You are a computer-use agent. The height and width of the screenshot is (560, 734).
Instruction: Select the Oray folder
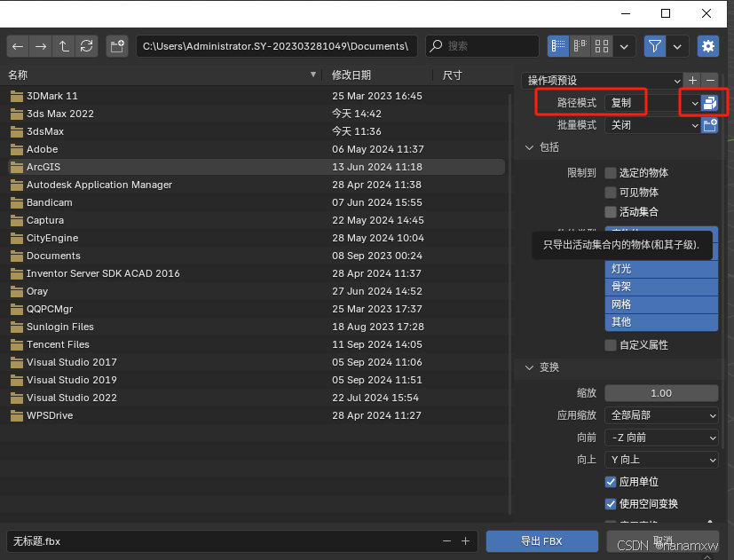click(x=257, y=291)
